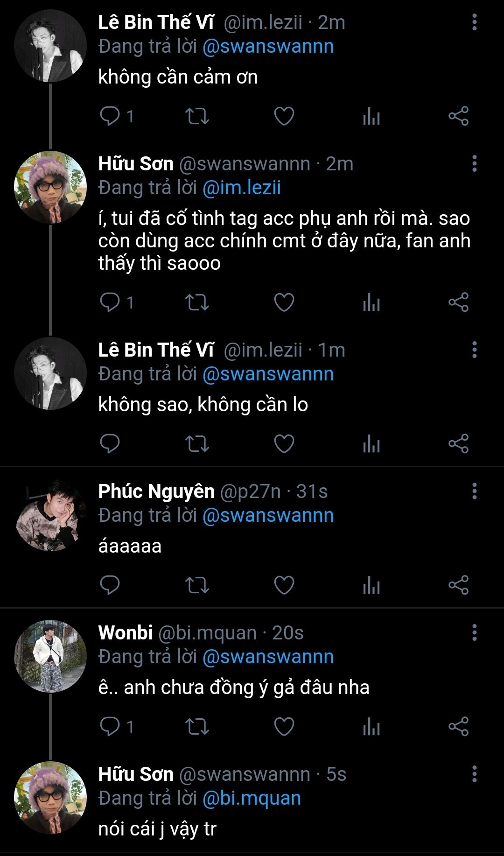
Task: Retweet Wonbi's "chưa đồng ý gả" reply
Action: click(x=197, y=726)
